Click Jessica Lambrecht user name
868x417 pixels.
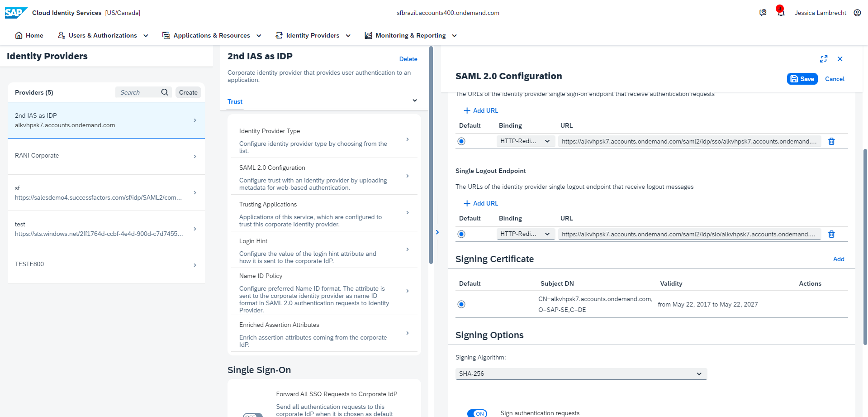coord(820,13)
